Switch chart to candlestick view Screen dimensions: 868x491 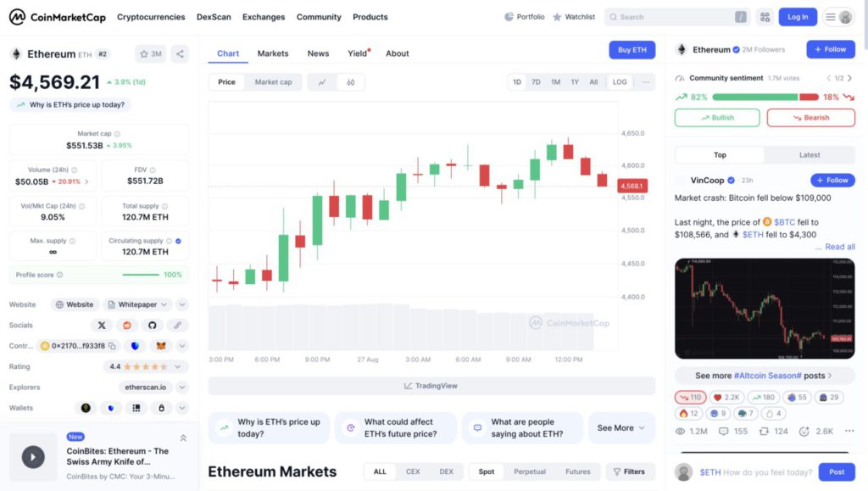pyautogui.click(x=349, y=83)
